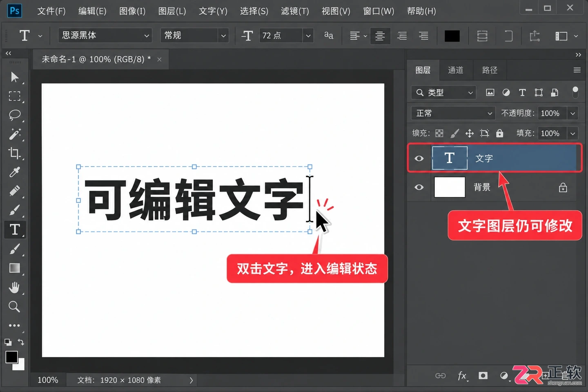Select the Zoom magnifier tool

15,306
